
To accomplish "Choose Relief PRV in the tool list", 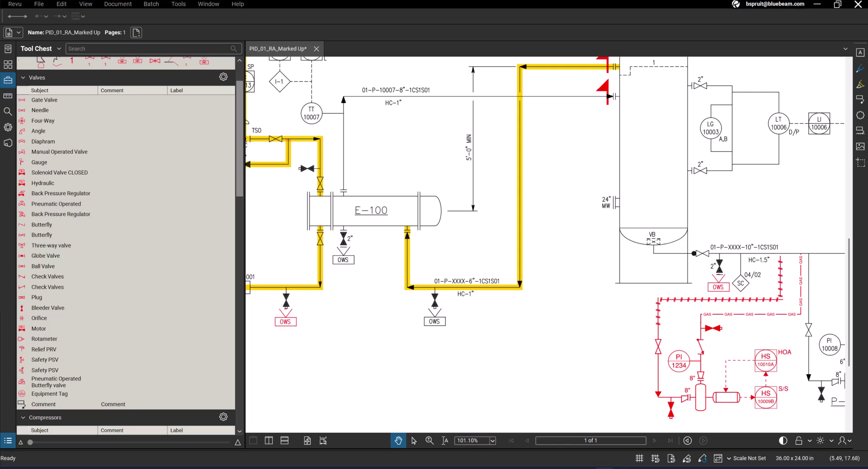I will (44, 349).
